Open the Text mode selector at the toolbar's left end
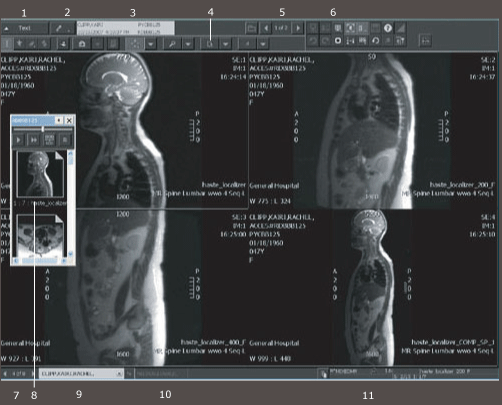The height and width of the screenshot is (405, 502). [x=24, y=28]
